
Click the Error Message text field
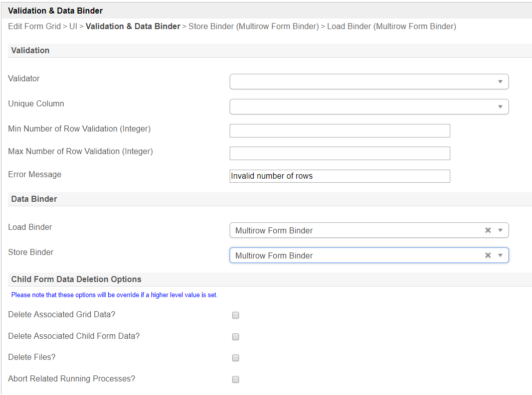point(339,176)
